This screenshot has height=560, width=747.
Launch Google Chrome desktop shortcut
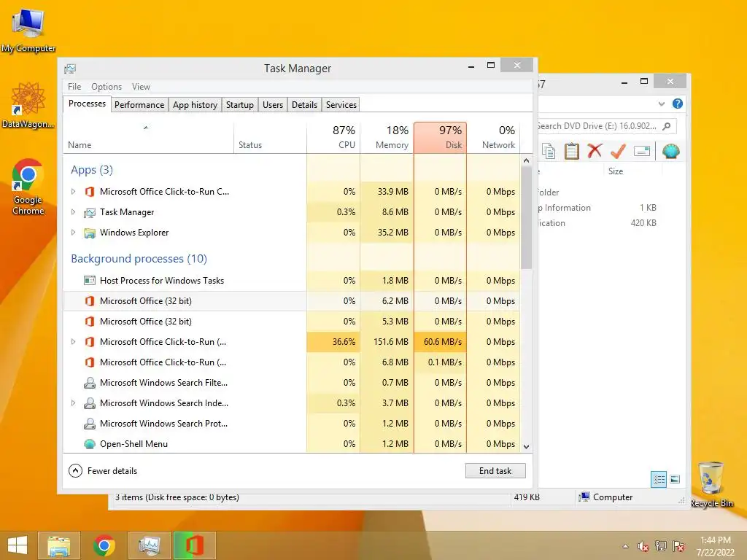click(x=28, y=187)
